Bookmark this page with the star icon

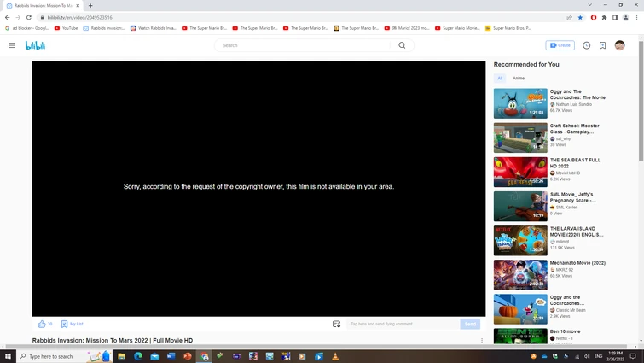tap(580, 18)
